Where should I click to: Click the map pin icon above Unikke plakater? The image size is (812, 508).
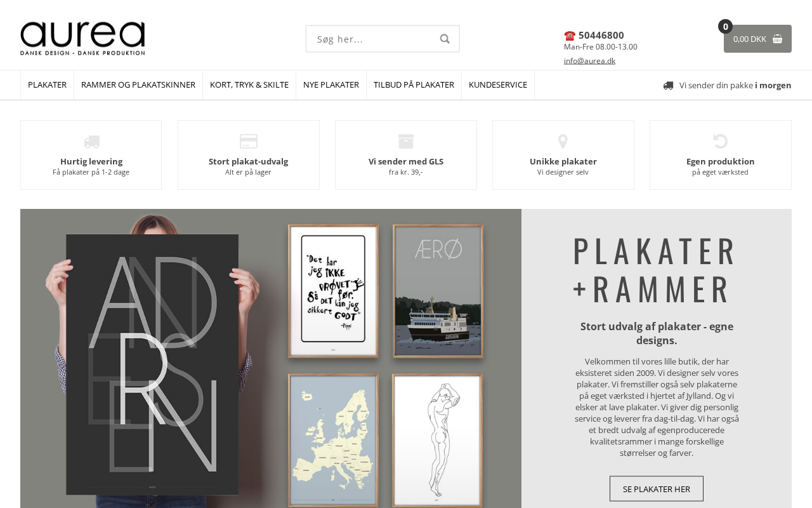click(563, 141)
